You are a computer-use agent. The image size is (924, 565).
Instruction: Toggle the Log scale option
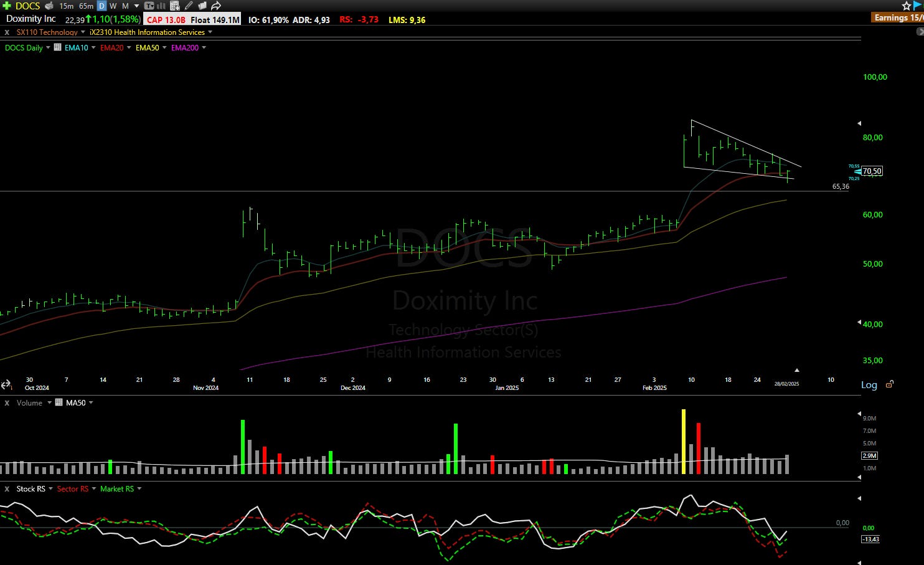tap(869, 385)
